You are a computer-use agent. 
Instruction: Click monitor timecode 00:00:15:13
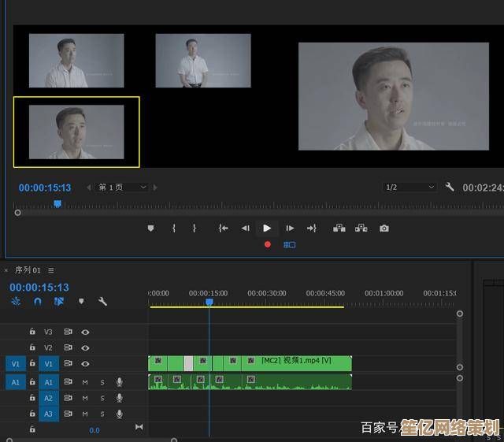click(x=45, y=188)
